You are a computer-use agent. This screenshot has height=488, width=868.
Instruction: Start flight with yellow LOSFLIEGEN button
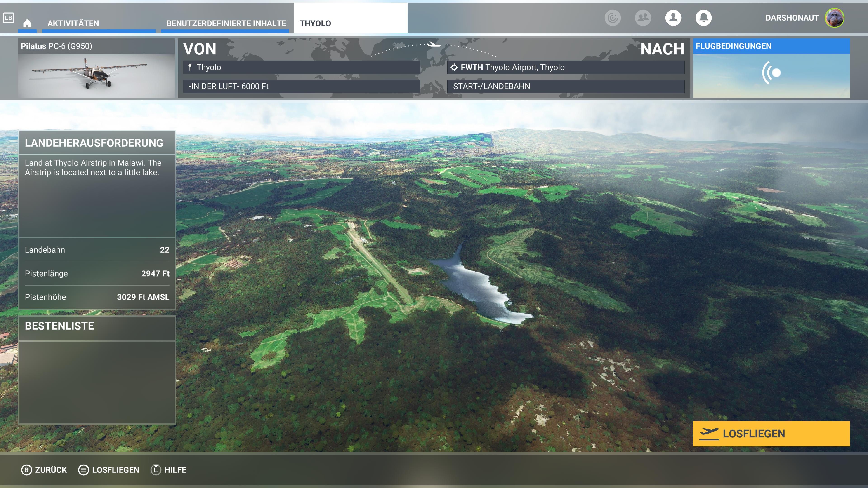point(771,434)
